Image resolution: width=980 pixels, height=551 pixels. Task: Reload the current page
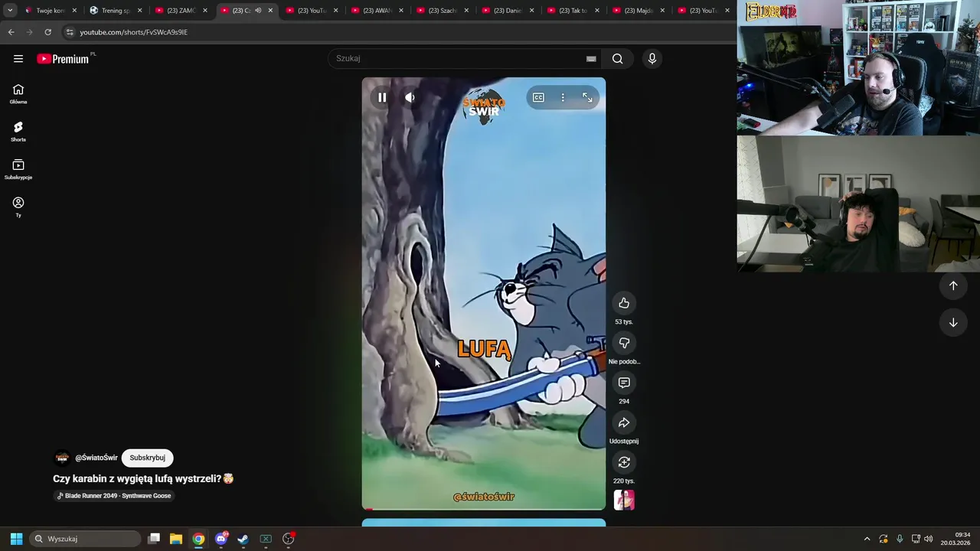point(47,32)
